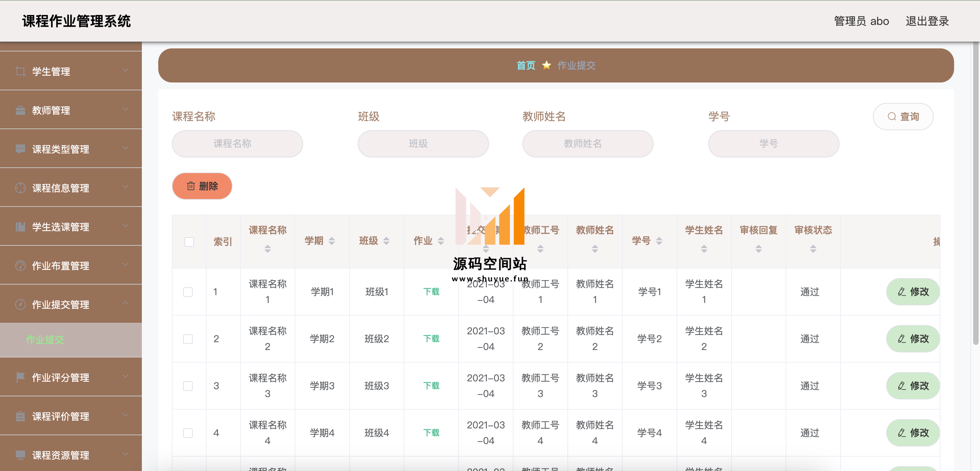The width and height of the screenshot is (980, 471).
Task: Click 修改 button for row 3
Action: coord(913,385)
